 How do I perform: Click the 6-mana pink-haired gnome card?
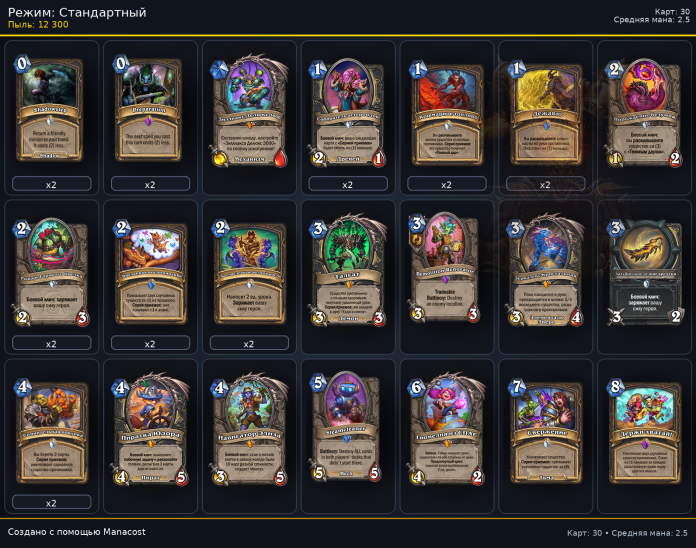point(447,430)
